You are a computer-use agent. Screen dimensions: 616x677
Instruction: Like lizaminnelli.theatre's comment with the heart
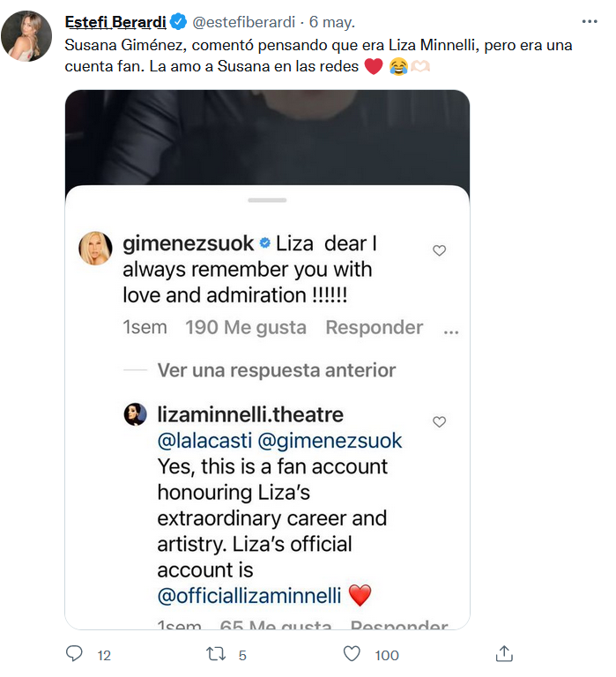[439, 422]
